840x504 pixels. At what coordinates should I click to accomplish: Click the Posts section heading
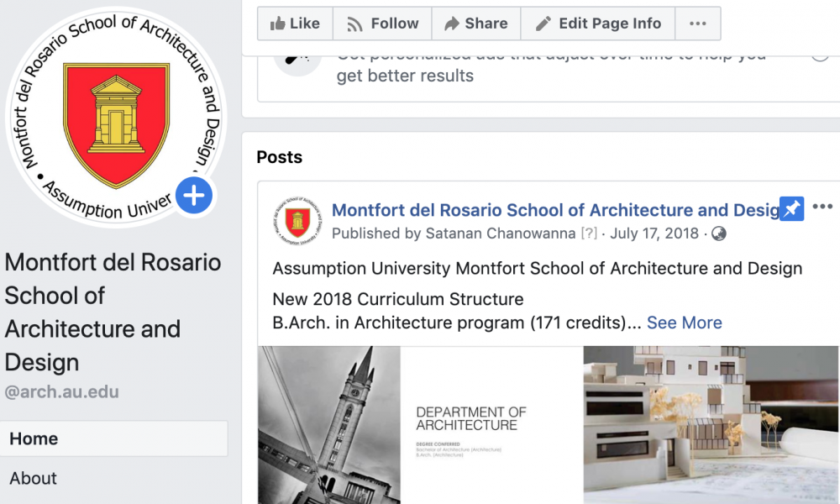(x=279, y=157)
